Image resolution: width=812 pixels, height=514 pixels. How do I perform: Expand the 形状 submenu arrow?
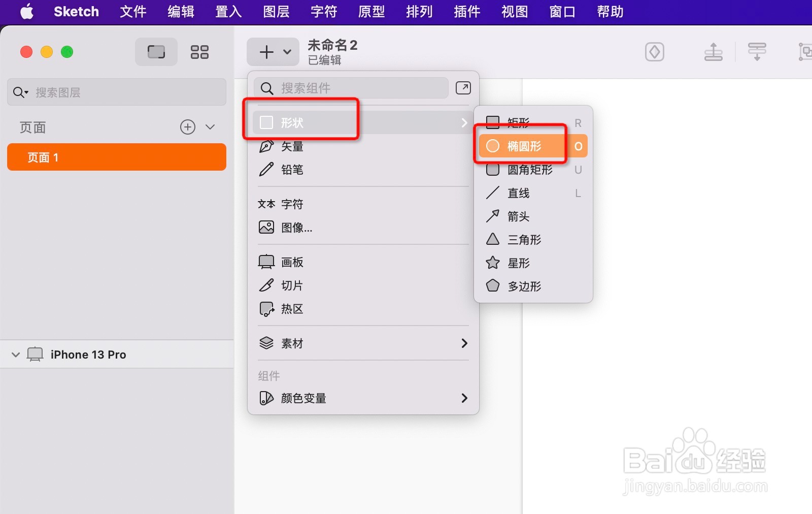coord(464,122)
